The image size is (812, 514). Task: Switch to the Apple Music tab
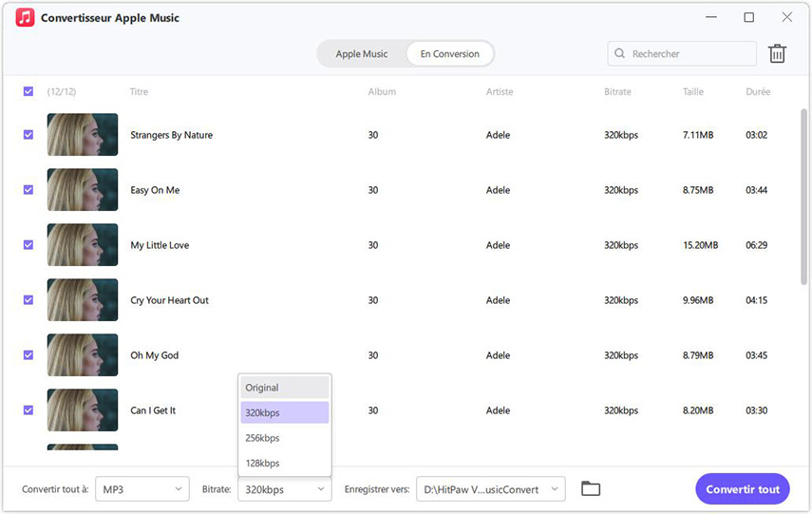362,54
